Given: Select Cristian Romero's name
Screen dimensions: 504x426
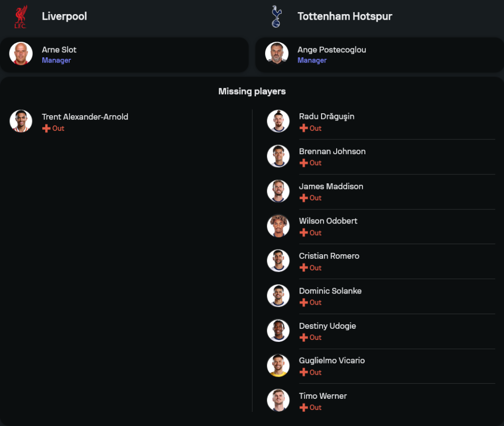Looking at the screenshot, I should pyautogui.click(x=329, y=256).
